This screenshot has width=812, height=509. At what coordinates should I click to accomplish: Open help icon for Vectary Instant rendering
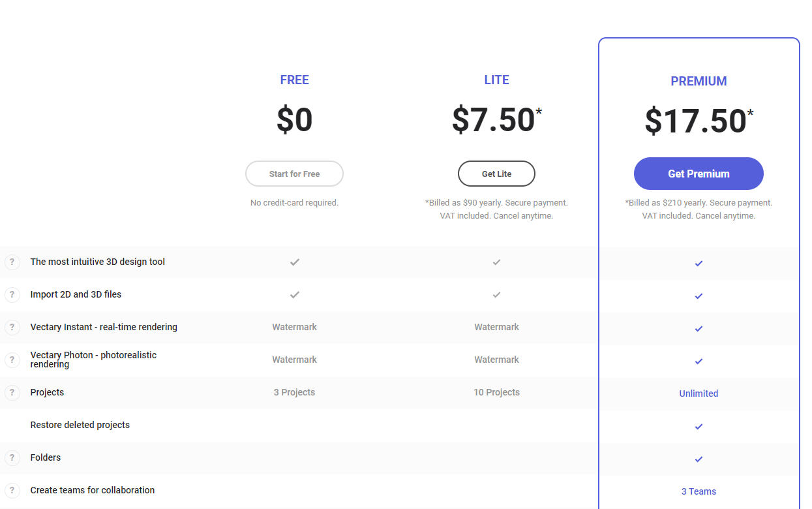[x=12, y=328]
